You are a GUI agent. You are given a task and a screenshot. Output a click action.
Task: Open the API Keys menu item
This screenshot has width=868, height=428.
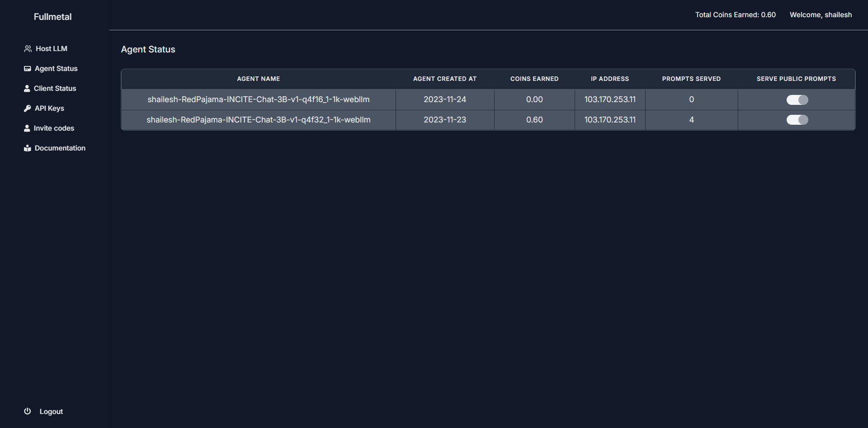(x=49, y=108)
